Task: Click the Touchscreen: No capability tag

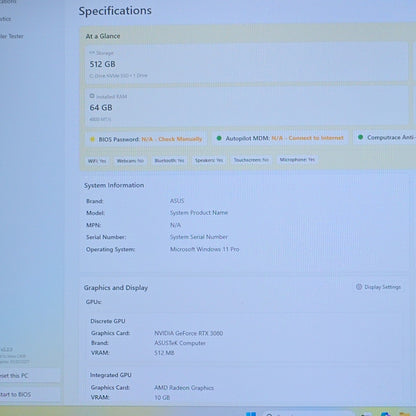Action: [251, 160]
